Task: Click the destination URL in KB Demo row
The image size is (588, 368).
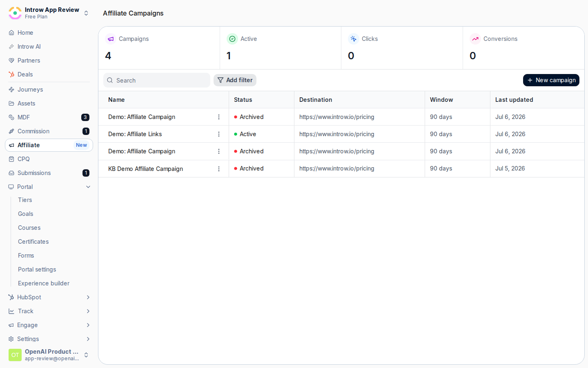Action: pos(337,168)
